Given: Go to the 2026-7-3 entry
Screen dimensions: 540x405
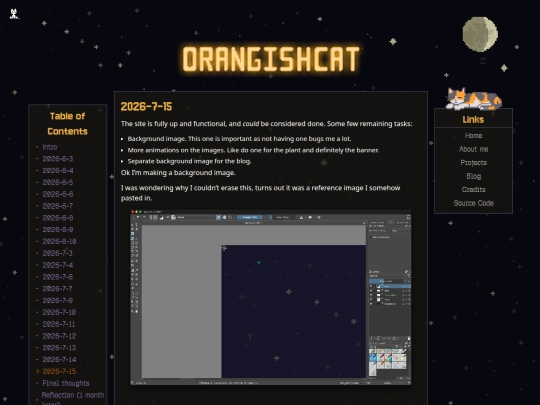Looking at the screenshot, I should tap(58, 253).
